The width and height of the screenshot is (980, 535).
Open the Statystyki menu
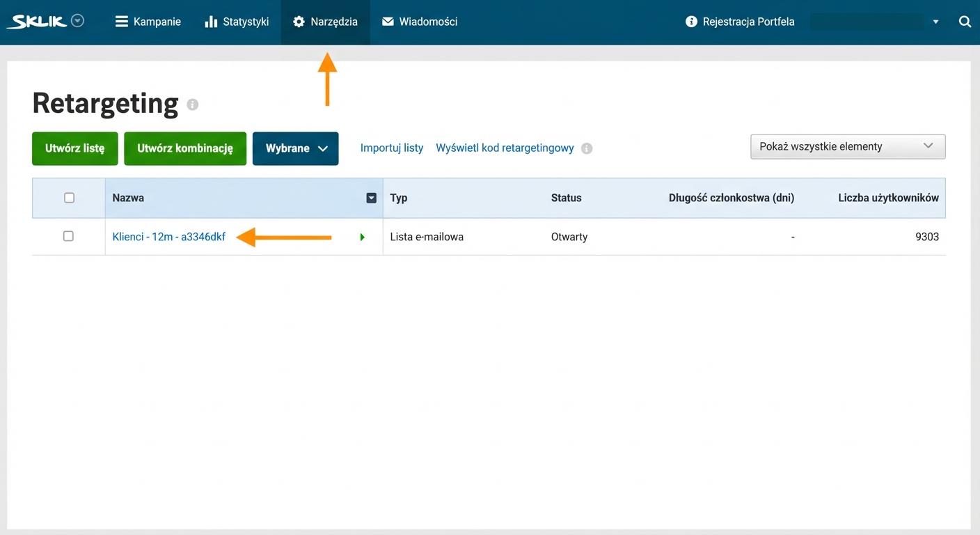(237, 22)
